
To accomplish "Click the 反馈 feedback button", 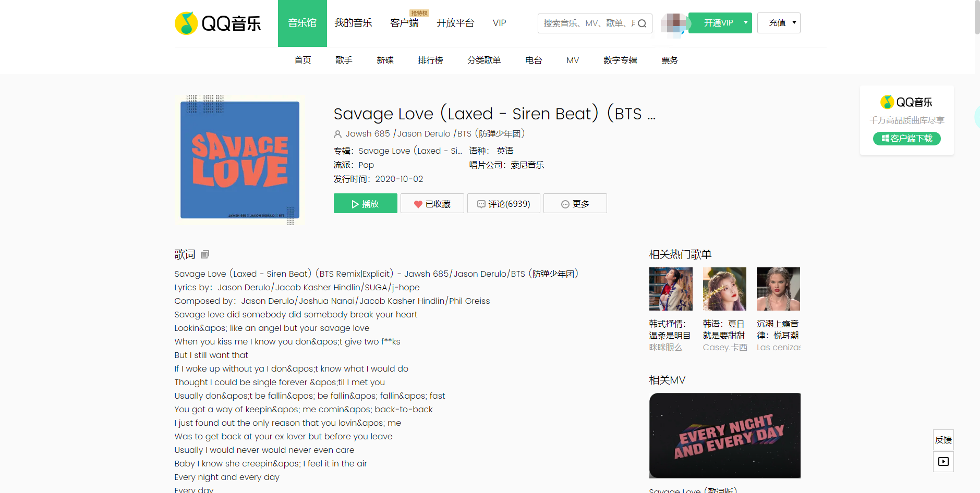I will pyautogui.click(x=943, y=440).
